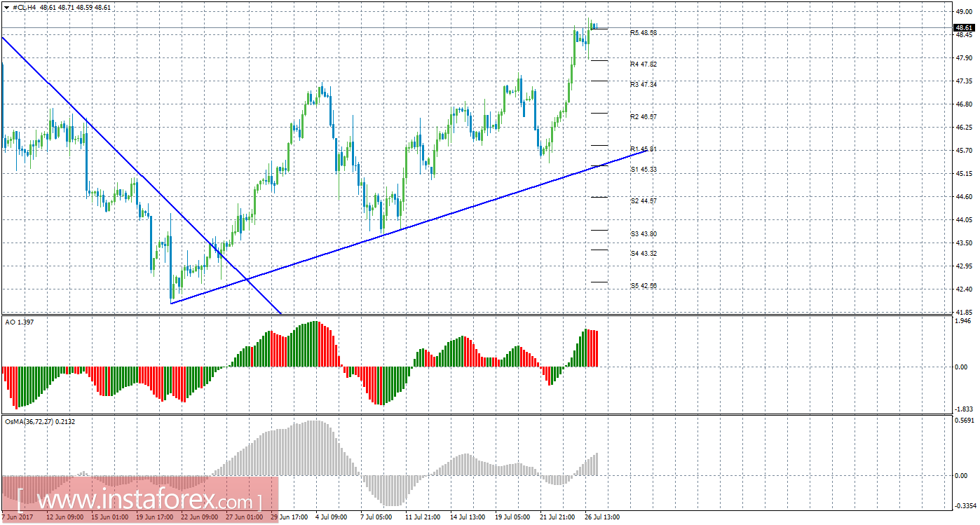Select the S4 43.32 pivot label
This screenshot has height=525, width=980.
coord(644,253)
